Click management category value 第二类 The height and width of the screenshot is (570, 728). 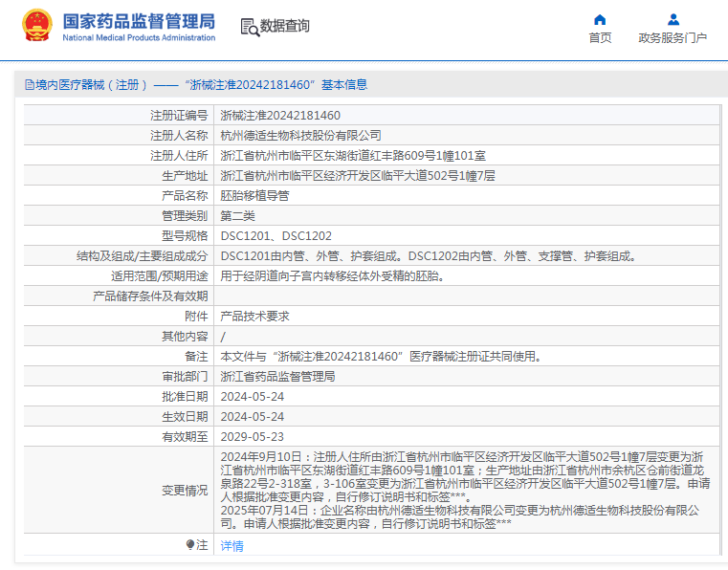pos(237,216)
